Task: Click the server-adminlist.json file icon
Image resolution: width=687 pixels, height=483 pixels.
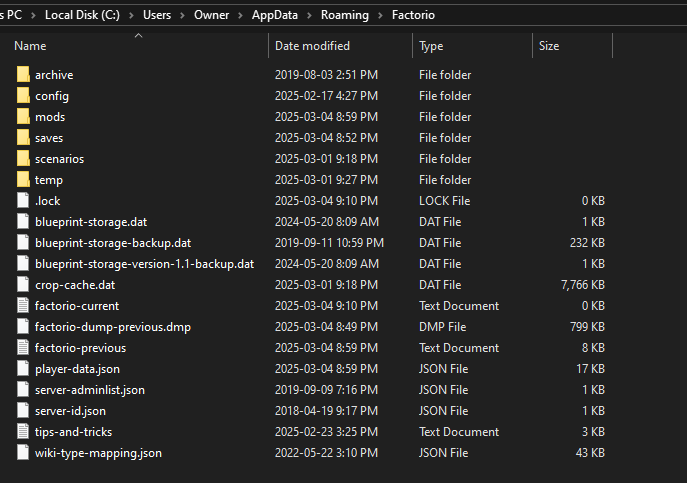Action: click(23, 390)
